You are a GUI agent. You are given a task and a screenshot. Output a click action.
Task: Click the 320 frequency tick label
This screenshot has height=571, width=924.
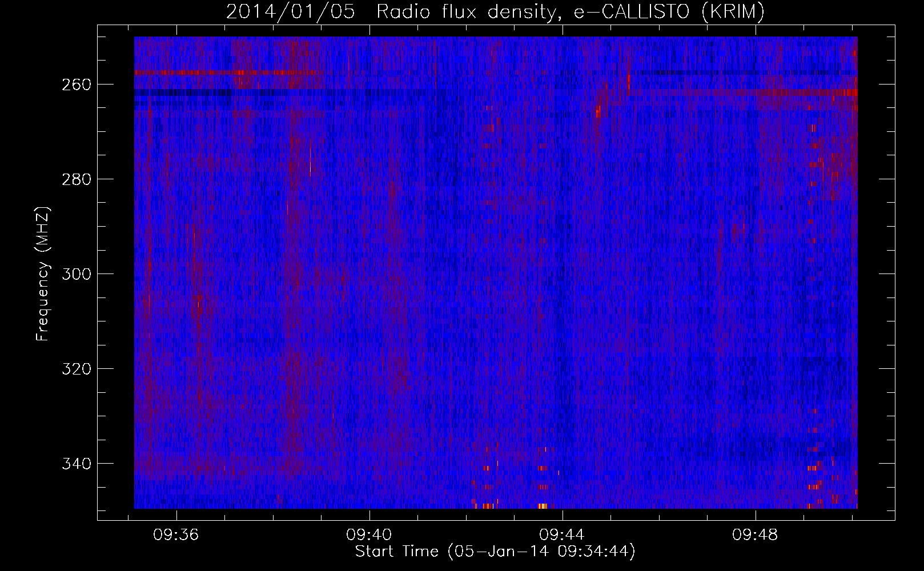tap(75, 369)
